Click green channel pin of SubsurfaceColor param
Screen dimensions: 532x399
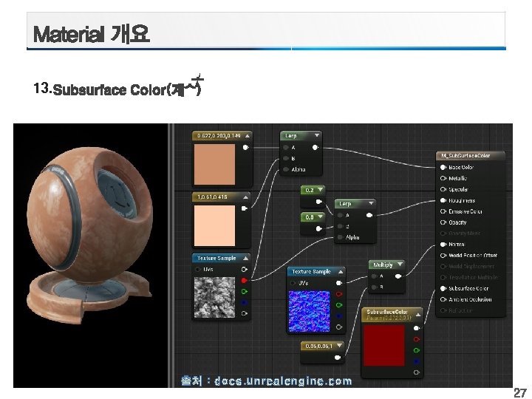coord(417,350)
